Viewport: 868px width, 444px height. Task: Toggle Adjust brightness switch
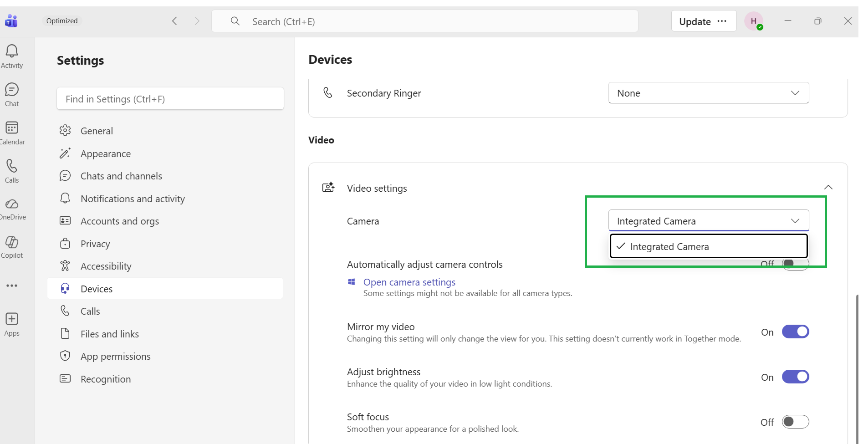[795, 377]
